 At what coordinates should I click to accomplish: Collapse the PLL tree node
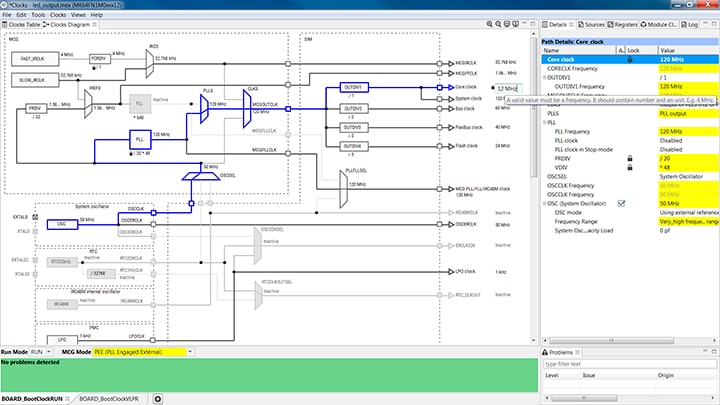546,122
